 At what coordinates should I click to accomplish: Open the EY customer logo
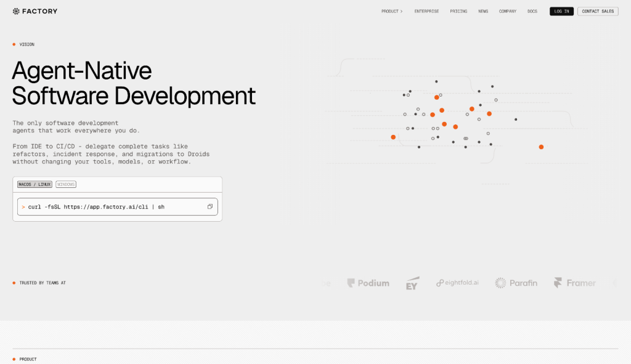(412, 283)
